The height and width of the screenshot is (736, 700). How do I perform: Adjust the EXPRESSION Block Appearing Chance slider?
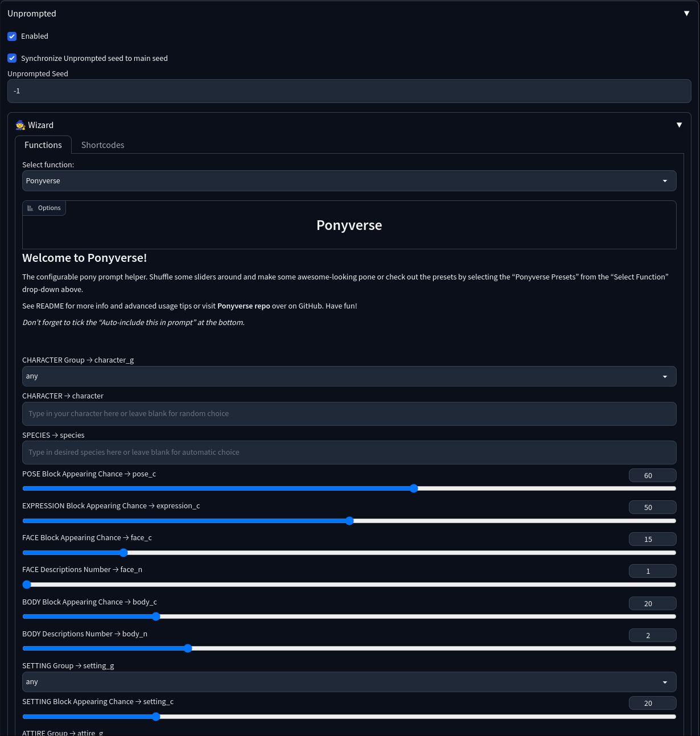pyautogui.click(x=349, y=521)
